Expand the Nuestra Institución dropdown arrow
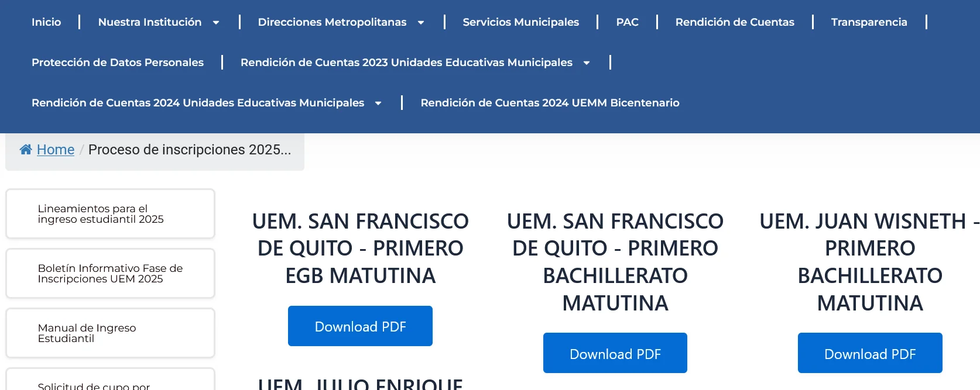Viewport: 980px width, 390px height. [x=216, y=23]
